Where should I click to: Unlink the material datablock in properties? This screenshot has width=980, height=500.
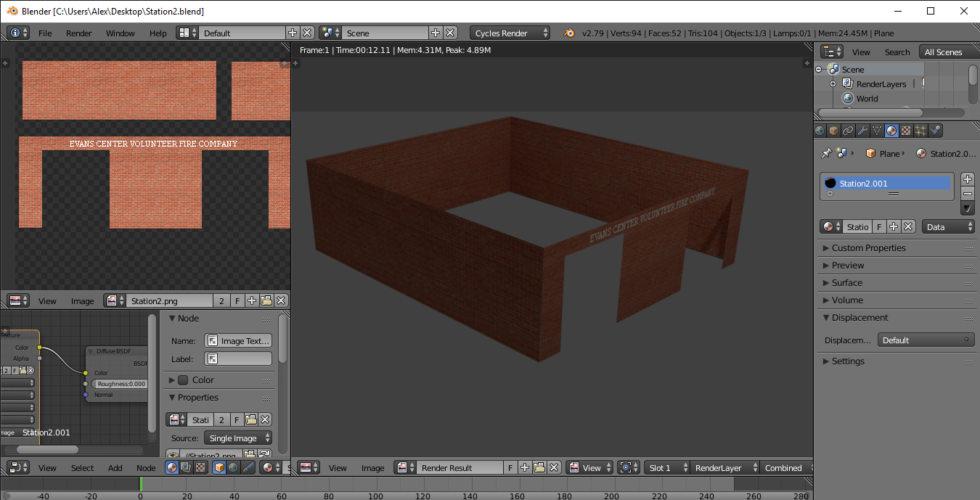click(908, 226)
